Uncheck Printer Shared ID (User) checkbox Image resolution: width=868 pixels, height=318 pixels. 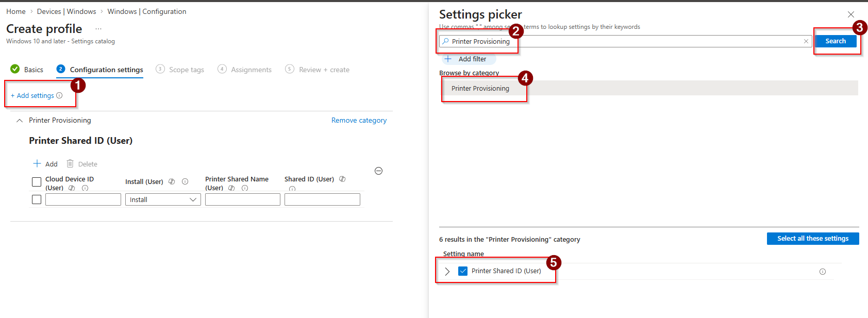click(463, 271)
